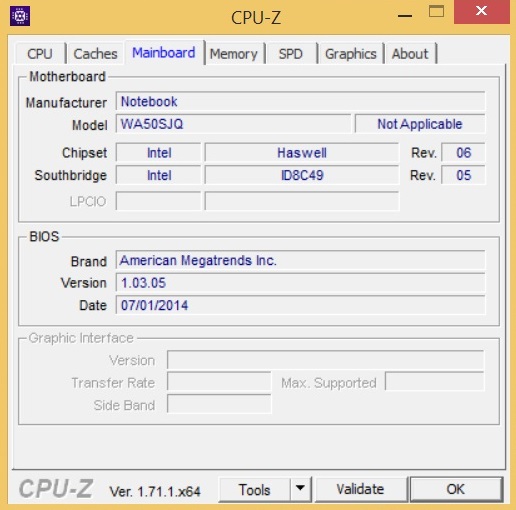Viewport: 516px width, 510px height.
Task: Click the Chipset vendor field Intel
Action: coord(159,153)
